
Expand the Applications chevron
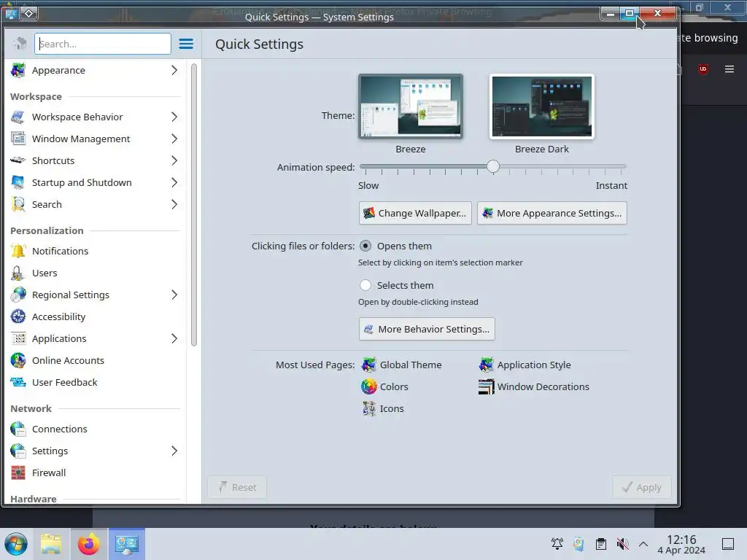click(x=174, y=338)
